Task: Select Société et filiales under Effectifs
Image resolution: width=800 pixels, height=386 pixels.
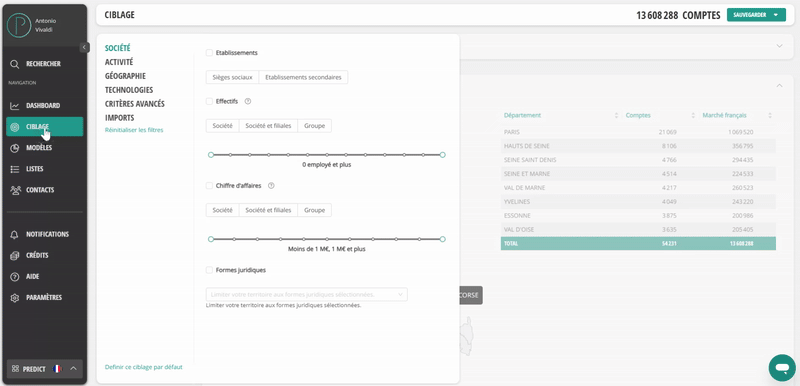Action: (x=268, y=126)
